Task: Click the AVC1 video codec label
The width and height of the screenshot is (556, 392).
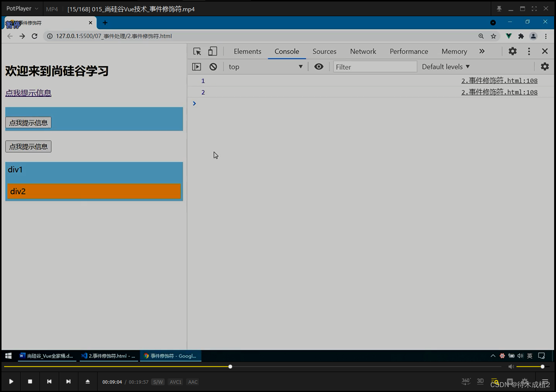Action: pos(176,382)
